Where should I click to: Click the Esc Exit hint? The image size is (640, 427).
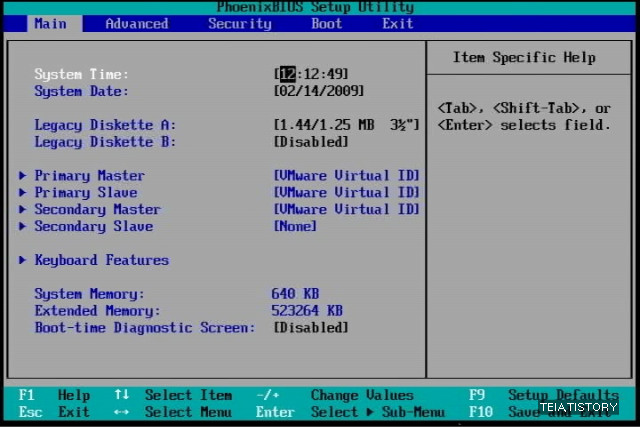[54, 412]
